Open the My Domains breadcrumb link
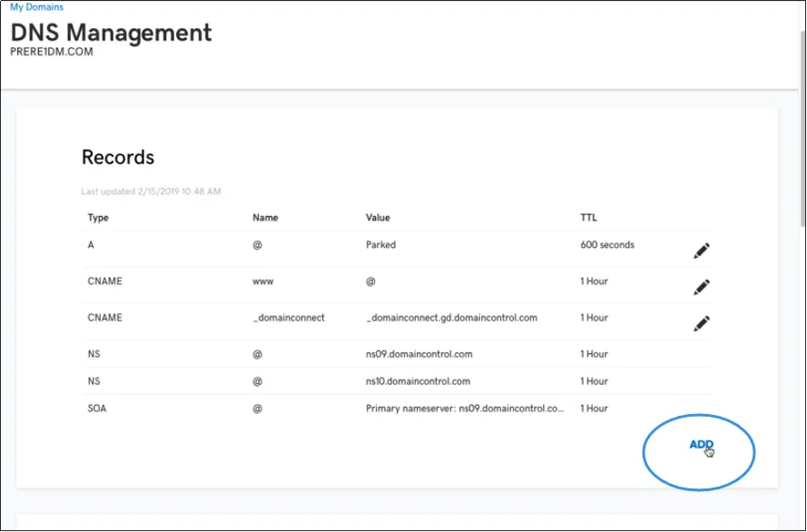Viewport: 807px width, 532px height. click(36, 7)
